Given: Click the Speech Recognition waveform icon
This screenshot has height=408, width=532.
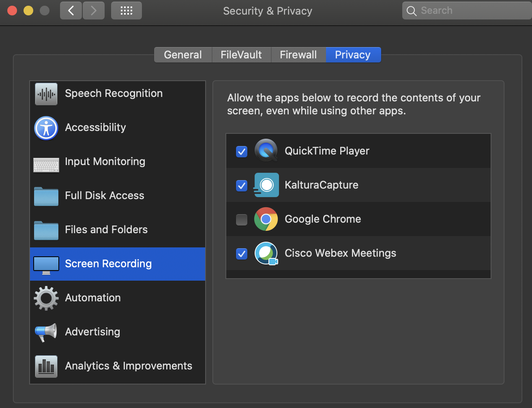Looking at the screenshot, I should tap(46, 94).
